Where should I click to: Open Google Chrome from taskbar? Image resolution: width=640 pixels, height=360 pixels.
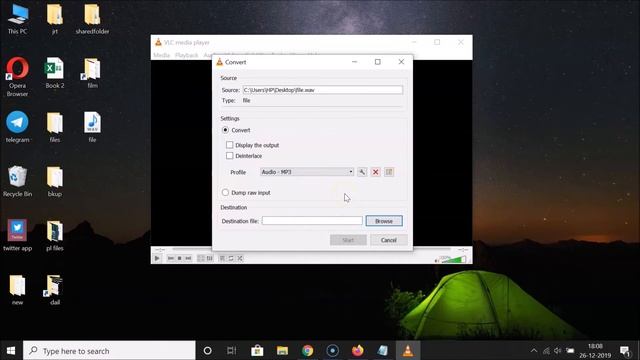coord(307,351)
